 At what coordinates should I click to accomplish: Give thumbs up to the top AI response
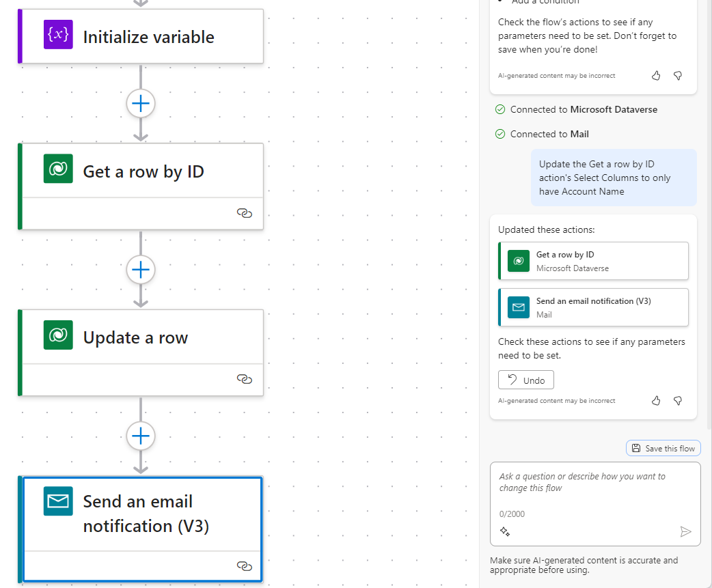pyautogui.click(x=656, y=76)
